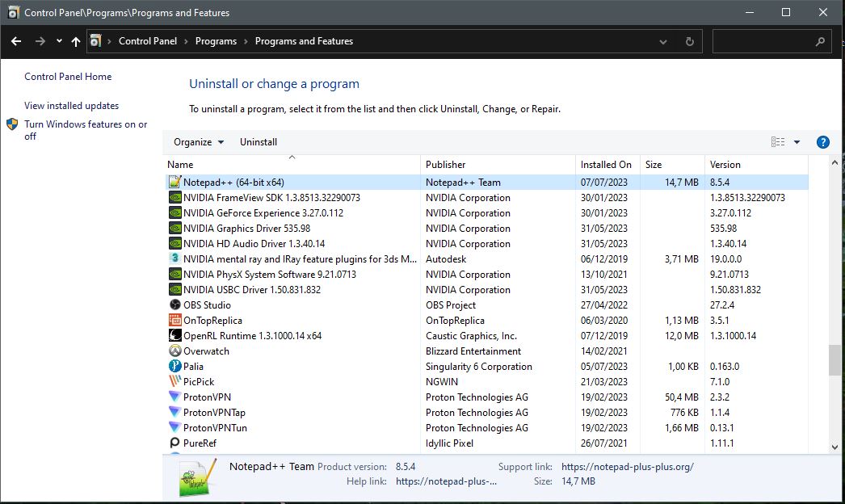845x504 pixels.
Task: Click the NVIDIA Graphics Driver icon
Action: pos(175,229)
